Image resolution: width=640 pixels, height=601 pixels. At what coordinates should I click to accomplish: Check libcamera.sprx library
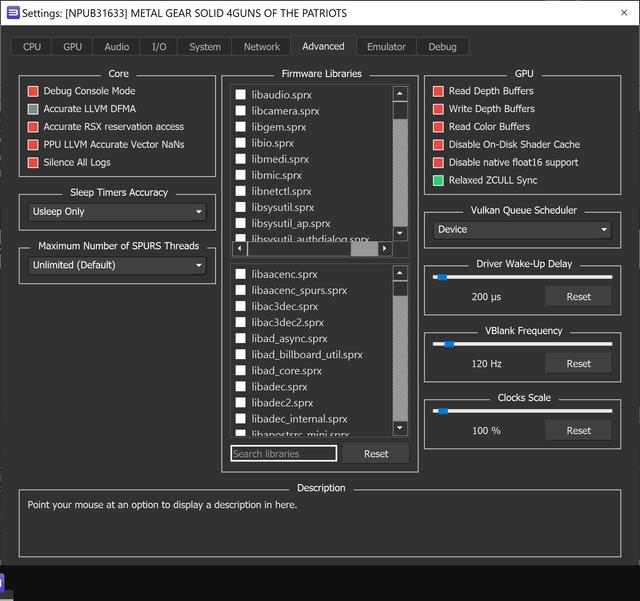(x=240, y=111)
